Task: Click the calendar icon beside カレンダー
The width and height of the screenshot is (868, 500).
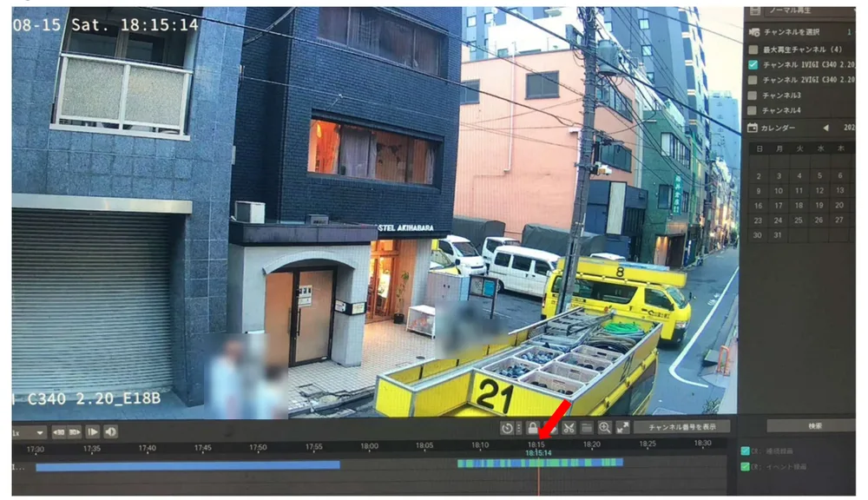Action: 753,128
